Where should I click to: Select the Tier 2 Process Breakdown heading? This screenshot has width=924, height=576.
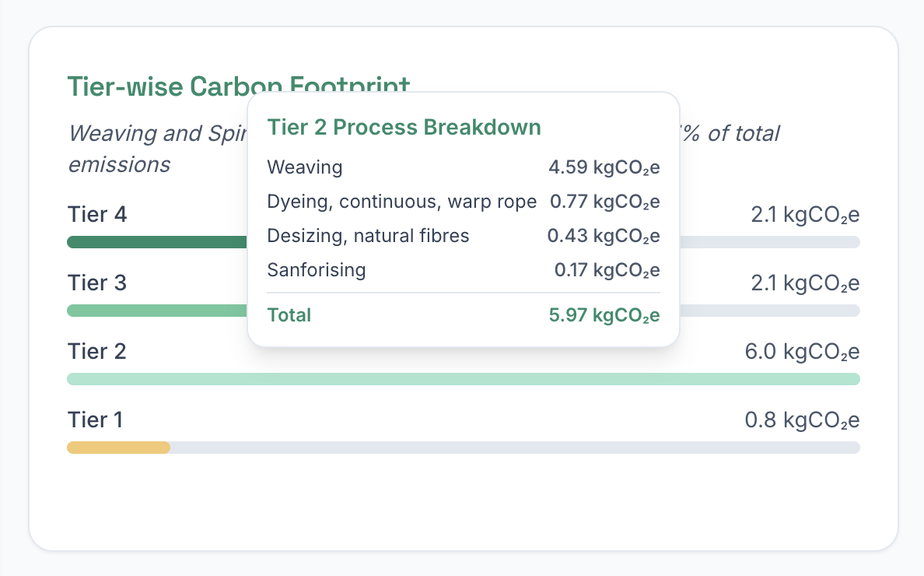(404, 127)
